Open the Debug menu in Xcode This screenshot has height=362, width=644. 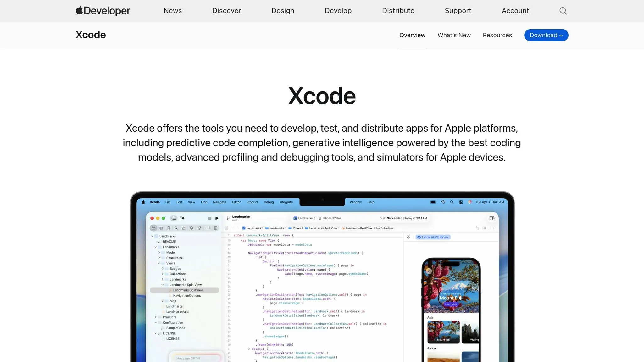(x=269, y=202)
